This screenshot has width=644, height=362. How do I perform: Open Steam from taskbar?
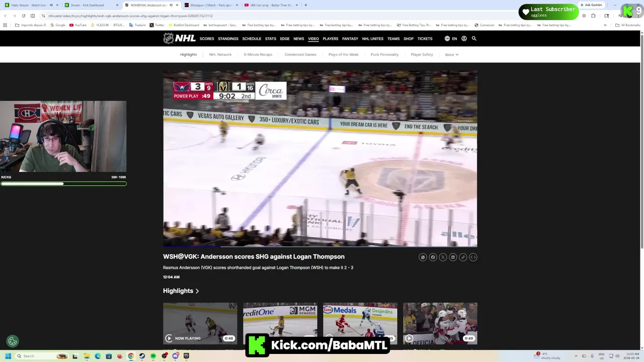tap(142, 356)
